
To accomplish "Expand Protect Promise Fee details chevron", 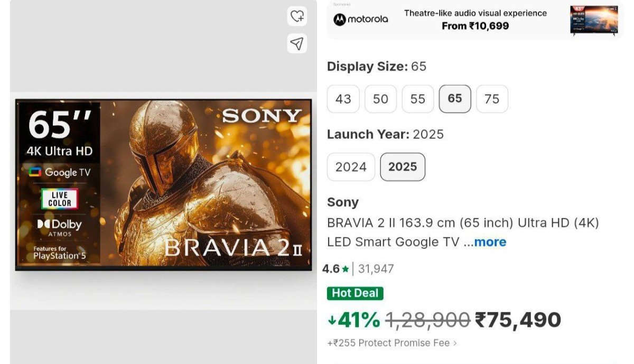I will [x=455, y=343].
